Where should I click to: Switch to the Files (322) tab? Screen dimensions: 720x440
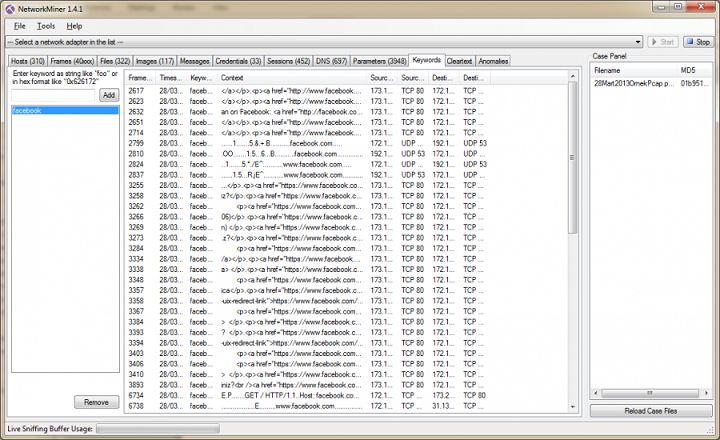point(115,61)
